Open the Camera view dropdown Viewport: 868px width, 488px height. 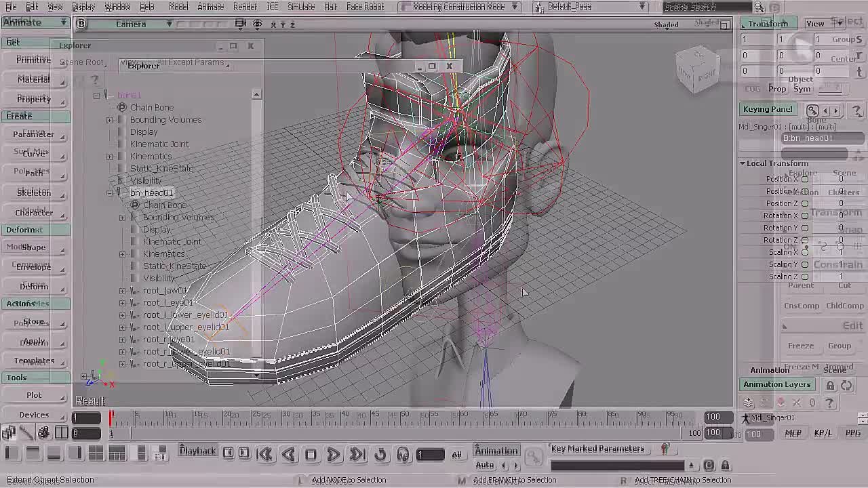pos(169,24)
